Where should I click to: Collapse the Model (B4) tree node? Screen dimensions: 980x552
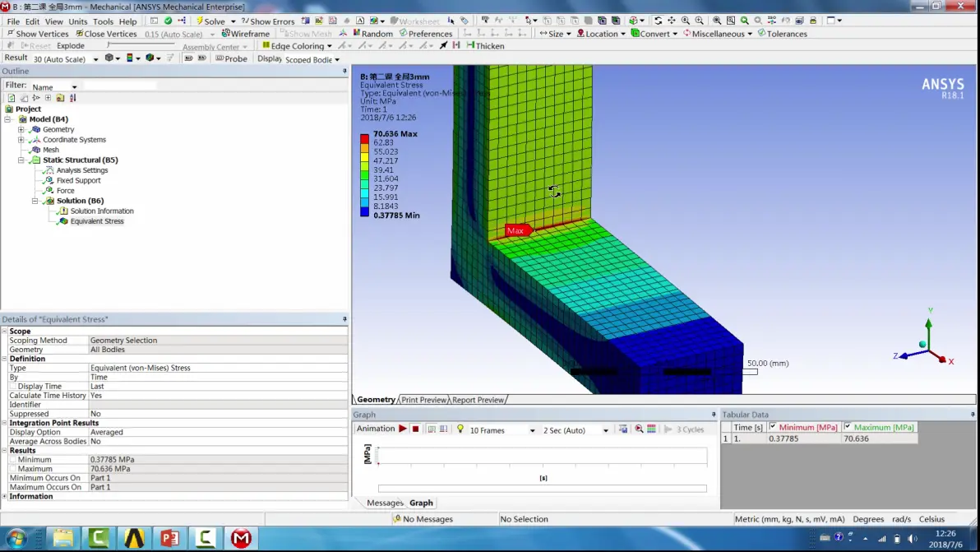[x=7, y=118]
